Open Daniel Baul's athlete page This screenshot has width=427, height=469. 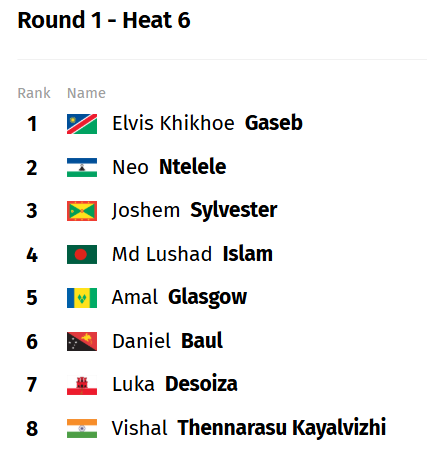168,341
